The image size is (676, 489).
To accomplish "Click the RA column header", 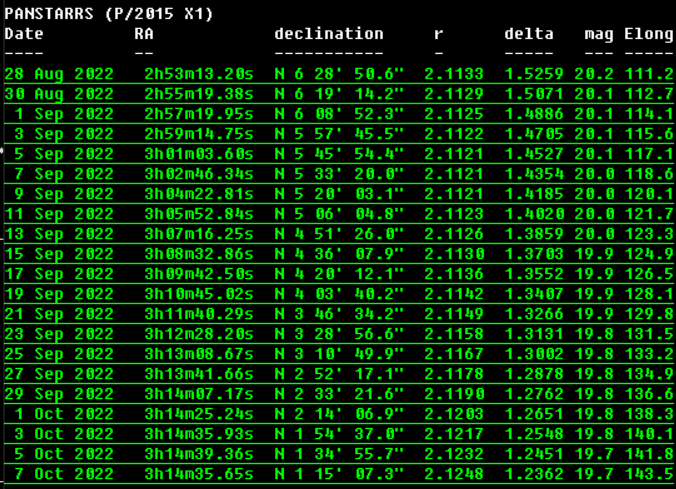I will [144, 34].
